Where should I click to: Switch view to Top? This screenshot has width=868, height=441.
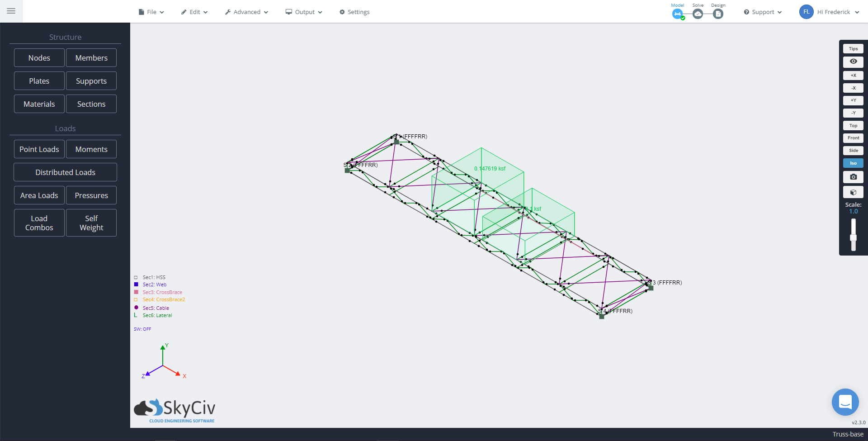click(x=853, y=125)
